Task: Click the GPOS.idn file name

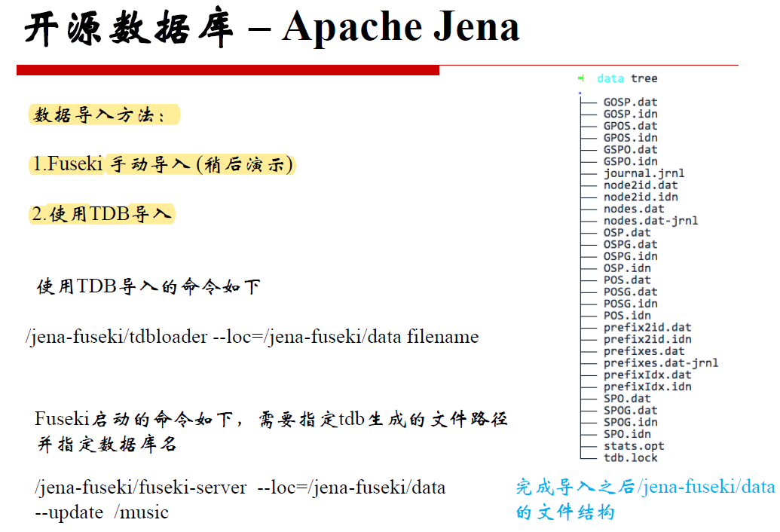Action: pos(631,138)
